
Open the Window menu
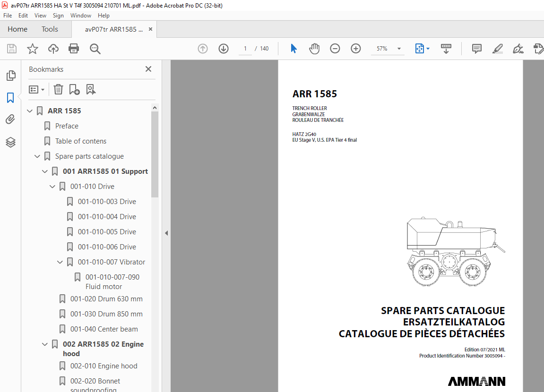tap(80, 15)
